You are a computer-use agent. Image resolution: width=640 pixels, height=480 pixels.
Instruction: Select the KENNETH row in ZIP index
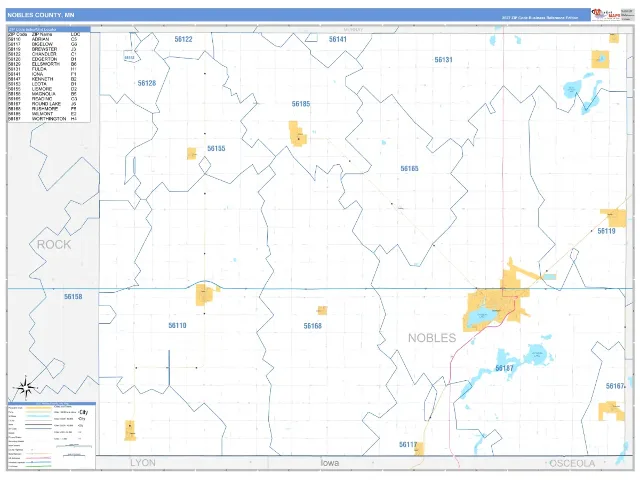pyautogui.click(x=42, y=79)
